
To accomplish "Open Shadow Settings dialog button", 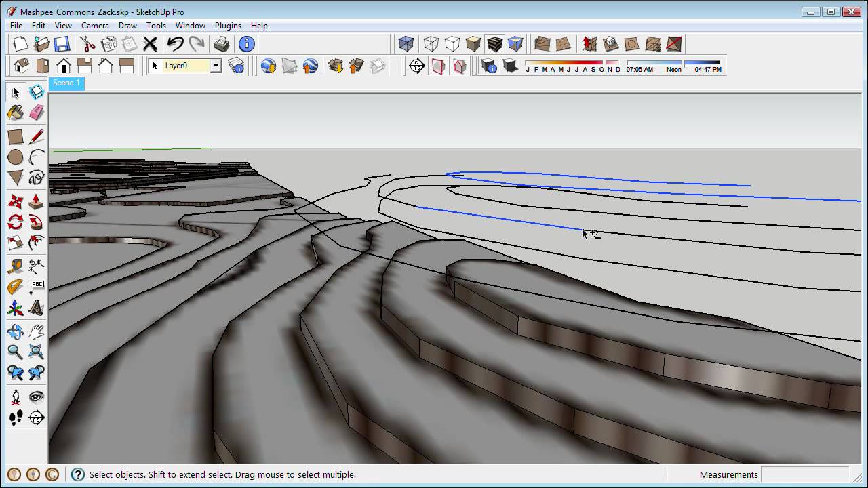I will (x=489, y=66).
